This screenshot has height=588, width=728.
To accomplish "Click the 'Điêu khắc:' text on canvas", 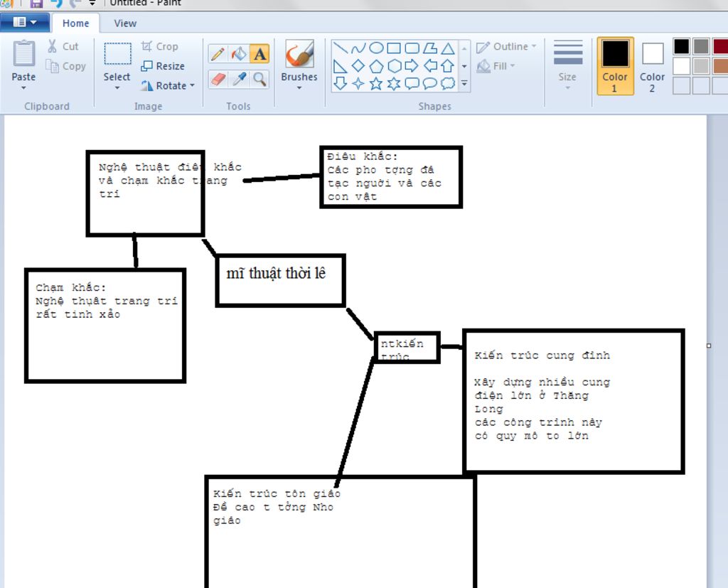I will click(x=362, y=156).
